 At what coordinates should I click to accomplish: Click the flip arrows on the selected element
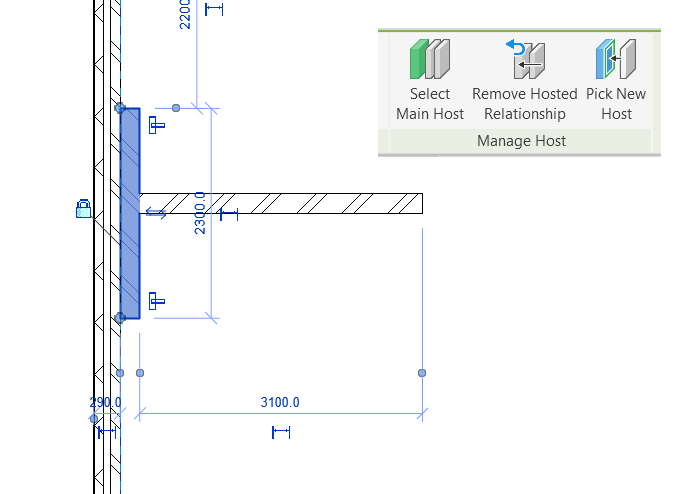coord(156,213)
